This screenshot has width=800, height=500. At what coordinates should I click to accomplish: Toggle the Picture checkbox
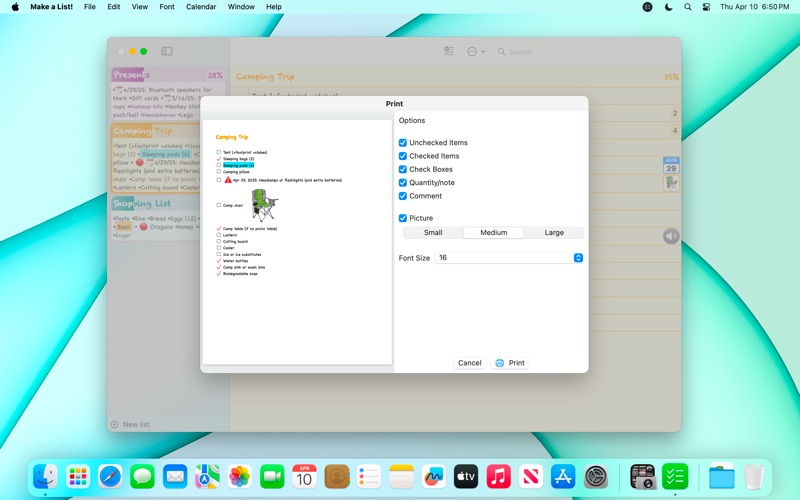(x=403, y=218)
